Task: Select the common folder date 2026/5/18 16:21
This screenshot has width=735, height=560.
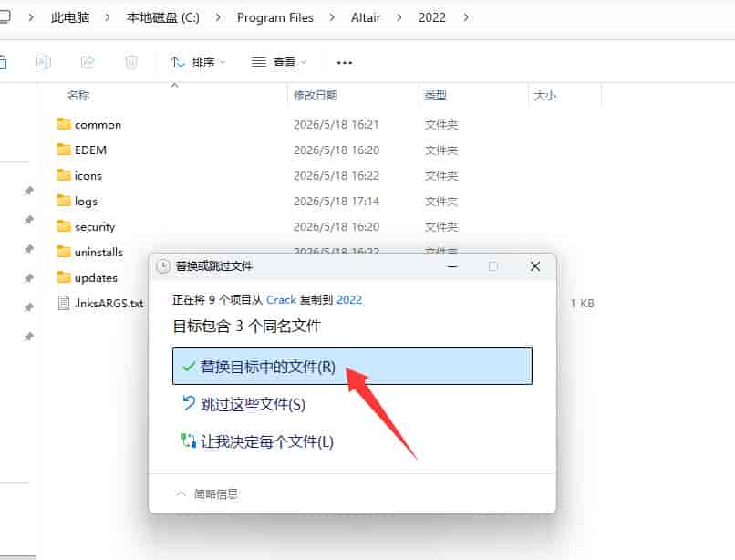Action: tap(336, 124)
